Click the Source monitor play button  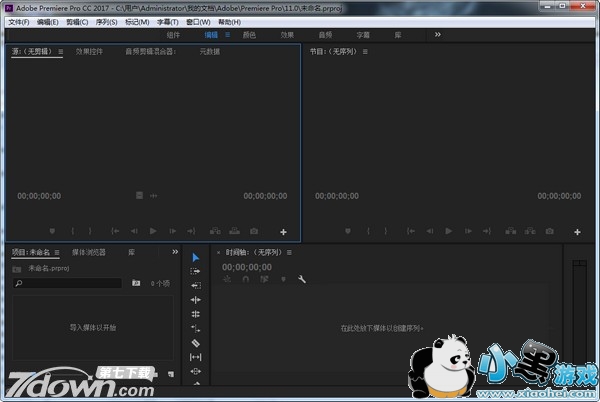point(153,231)
